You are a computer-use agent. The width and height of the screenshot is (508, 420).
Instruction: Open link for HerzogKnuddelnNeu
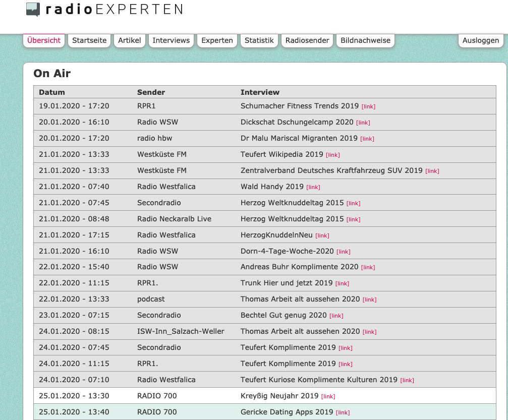(x=322, y=236)
